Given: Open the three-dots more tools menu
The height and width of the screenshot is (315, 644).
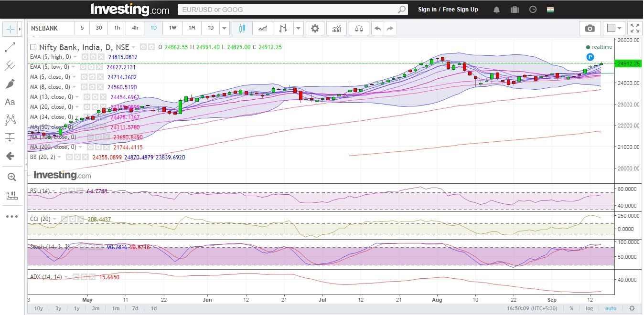Looking at the screenshot, I should pos(12,216).
